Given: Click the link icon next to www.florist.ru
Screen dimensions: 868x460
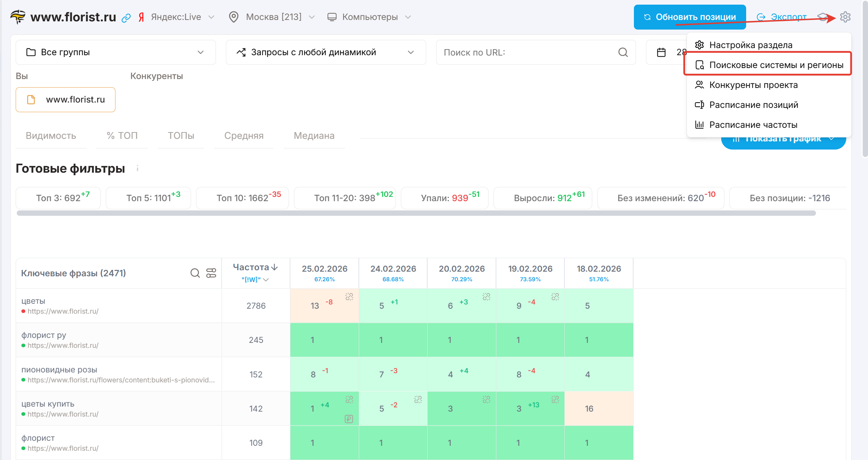Looking at the screenshot, I should pos(126,18).
